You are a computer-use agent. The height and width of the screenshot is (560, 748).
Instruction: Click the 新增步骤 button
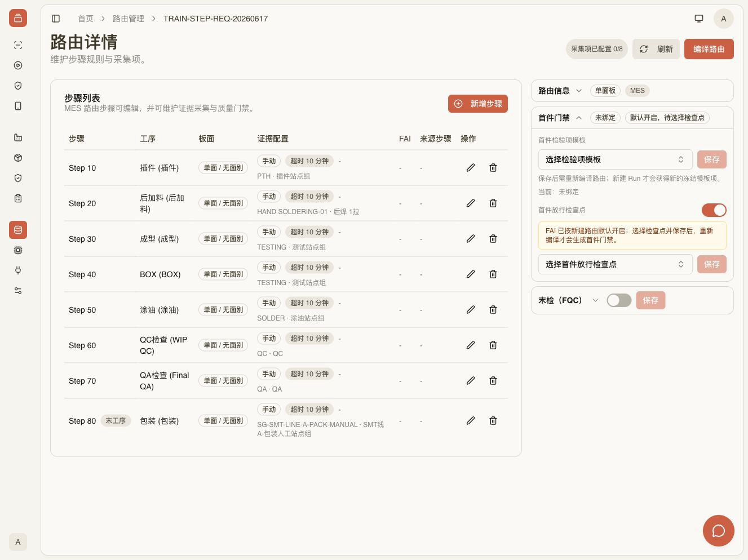478,104
